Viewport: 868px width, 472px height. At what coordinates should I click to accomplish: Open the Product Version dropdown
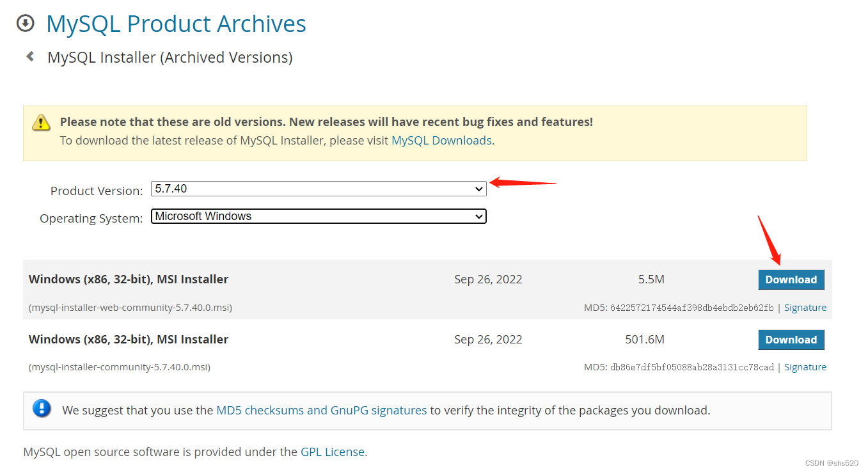(x=319, y=189)
